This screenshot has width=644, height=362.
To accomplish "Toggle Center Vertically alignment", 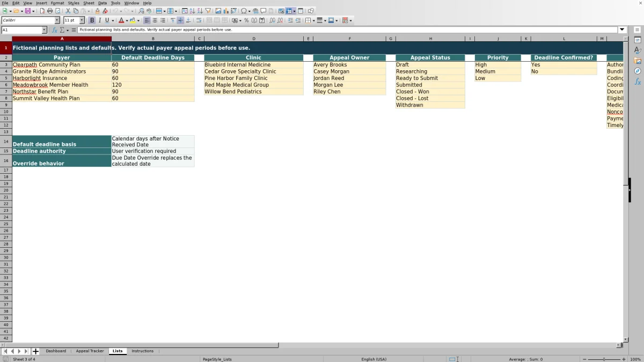I will [x=180, y=20].
